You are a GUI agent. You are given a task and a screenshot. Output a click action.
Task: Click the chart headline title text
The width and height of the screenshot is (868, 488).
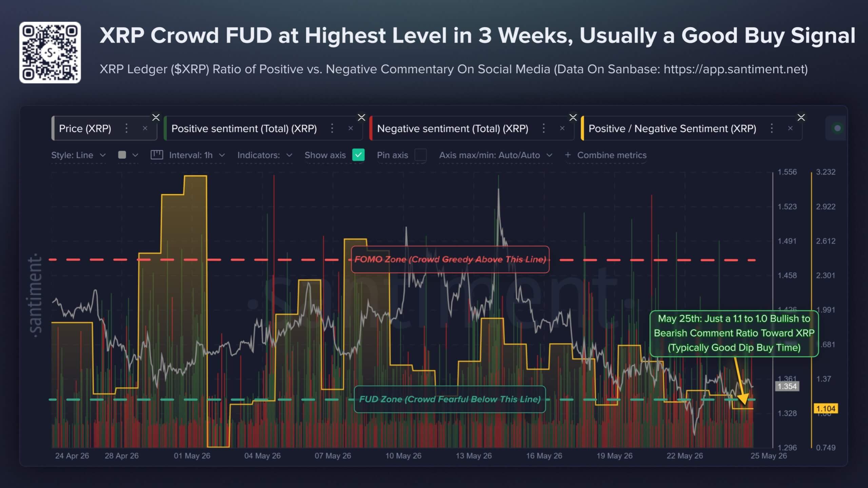477,36
